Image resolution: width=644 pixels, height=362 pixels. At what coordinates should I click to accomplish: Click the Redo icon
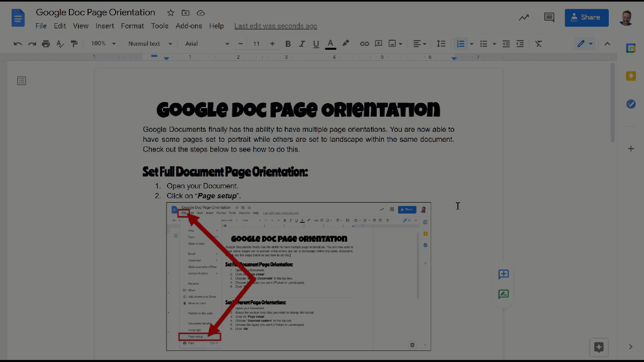click(32, 44)
